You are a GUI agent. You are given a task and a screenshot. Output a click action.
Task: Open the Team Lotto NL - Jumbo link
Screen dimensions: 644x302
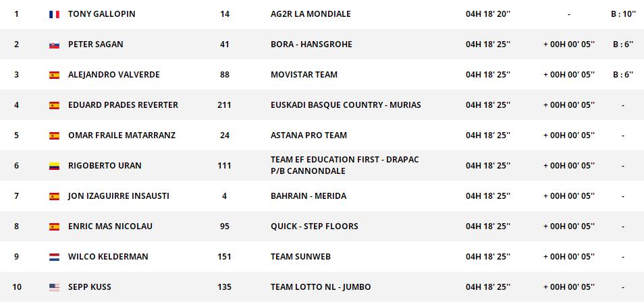[321, 287]
